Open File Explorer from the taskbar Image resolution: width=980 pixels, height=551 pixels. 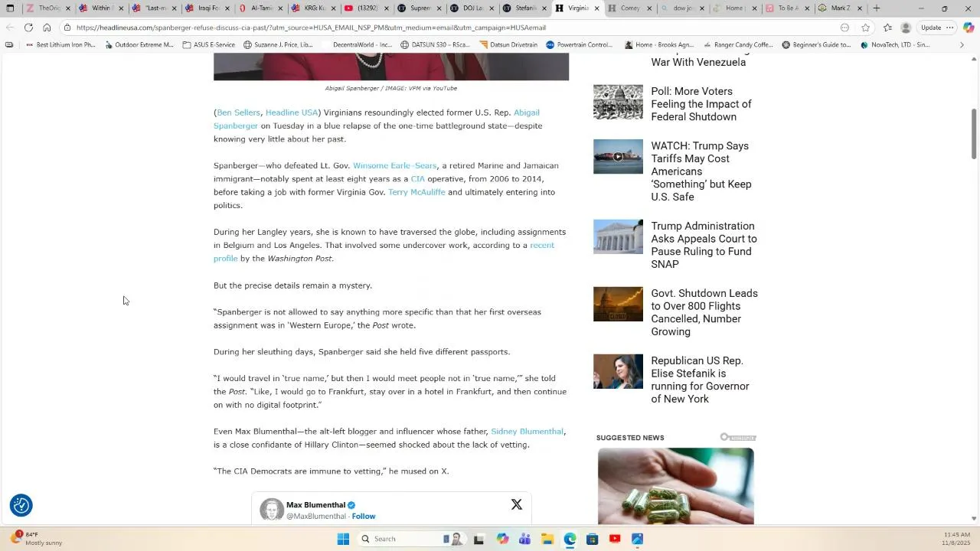(x=547, y=539)
